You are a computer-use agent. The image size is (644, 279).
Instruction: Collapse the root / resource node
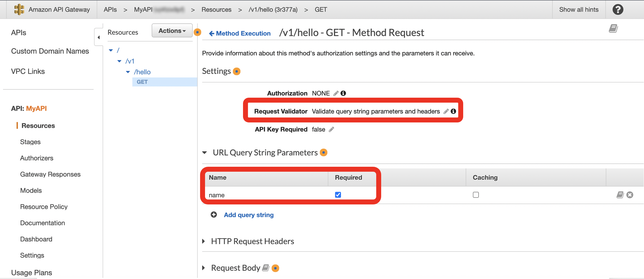pyautogui.click(x=111, y=50)
